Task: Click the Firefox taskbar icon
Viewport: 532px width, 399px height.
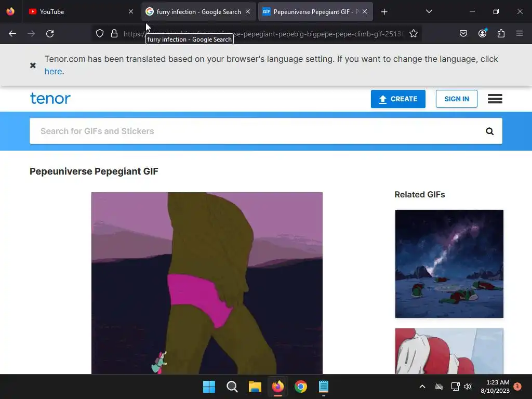Action: pos(278,387)
